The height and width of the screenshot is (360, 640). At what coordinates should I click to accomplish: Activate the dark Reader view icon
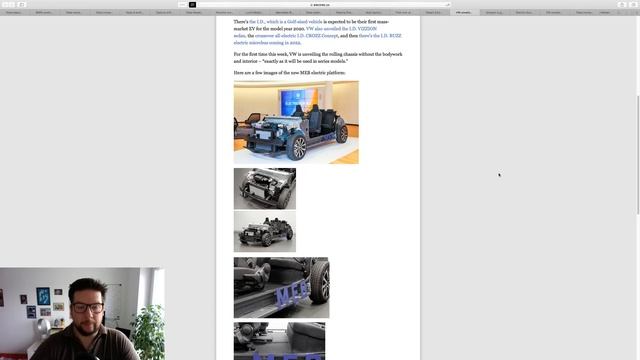coord(193,4)
